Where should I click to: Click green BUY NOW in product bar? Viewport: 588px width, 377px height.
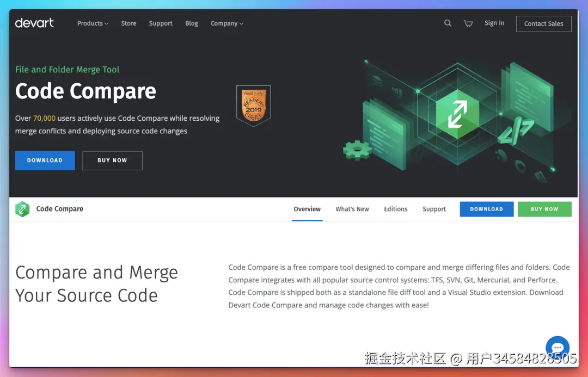[x=544, y=209]
